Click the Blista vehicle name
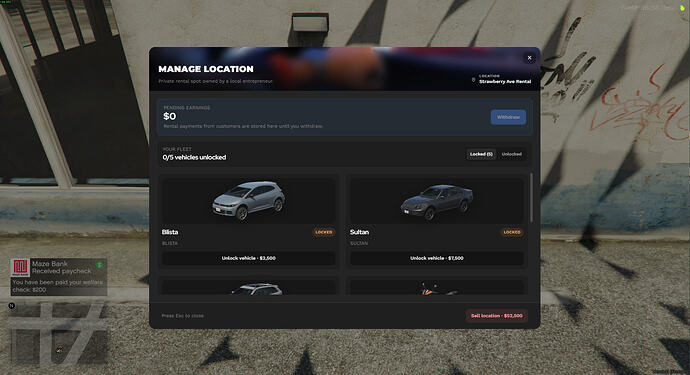690x375 pixels. (170, 232)
